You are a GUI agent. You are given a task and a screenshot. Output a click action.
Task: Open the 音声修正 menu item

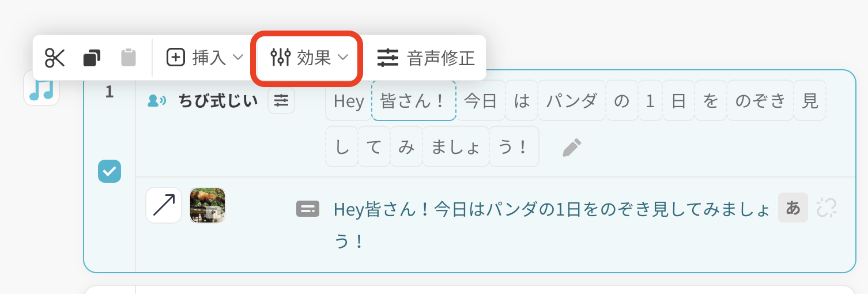coord(426,58)
